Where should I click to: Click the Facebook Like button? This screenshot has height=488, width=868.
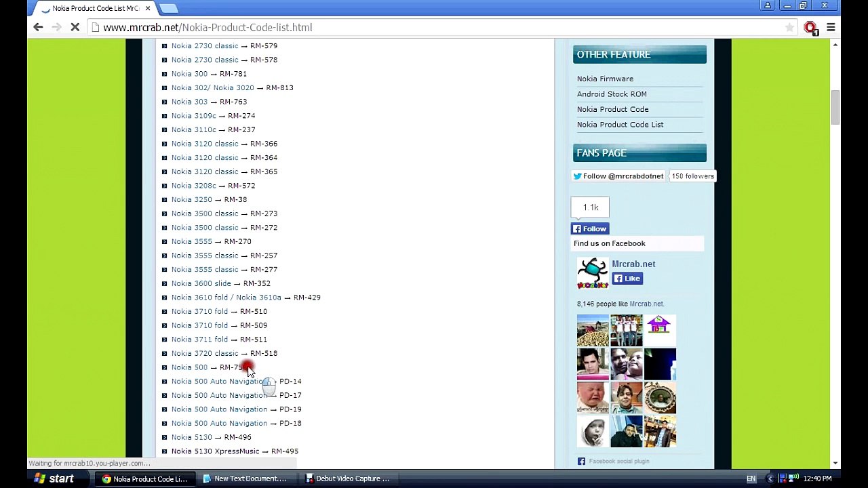627,279
